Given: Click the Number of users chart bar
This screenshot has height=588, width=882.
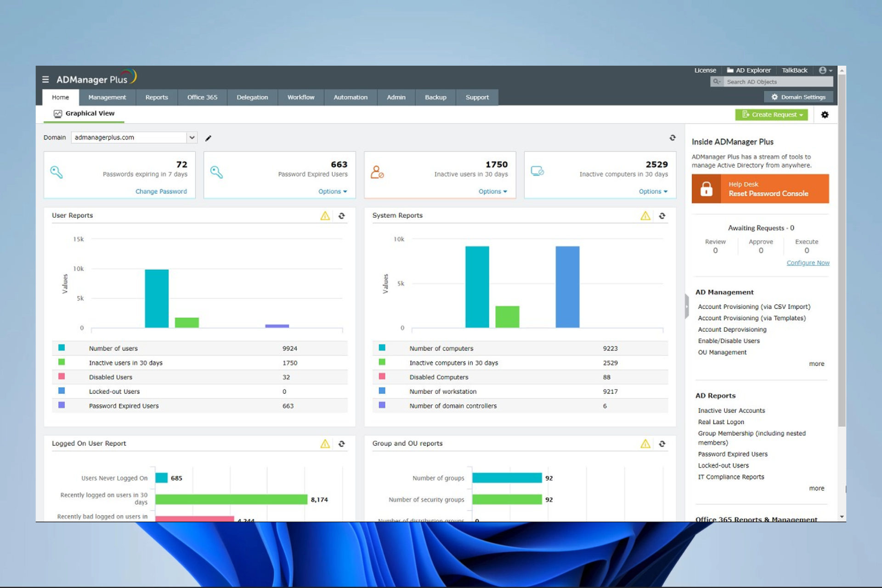Looking at the screenshot, I should (x=157, y=299).
